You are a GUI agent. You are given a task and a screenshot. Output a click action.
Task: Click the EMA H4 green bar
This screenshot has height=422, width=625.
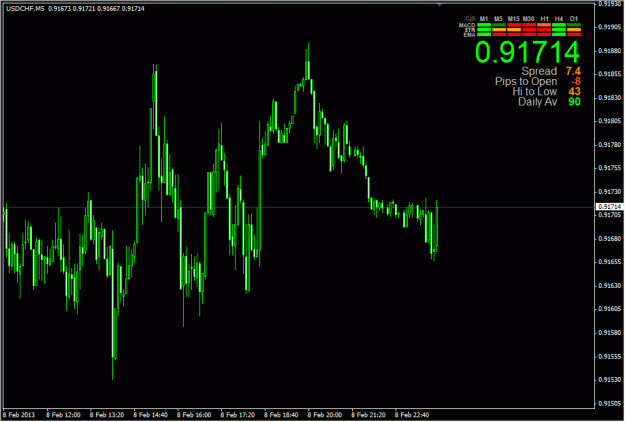pos(559,35)
